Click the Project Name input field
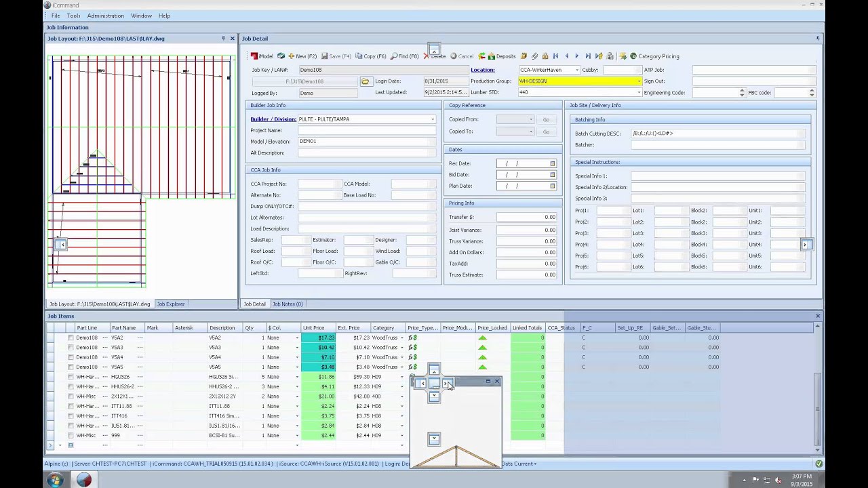Viewport: 868px width, 488px height. coord(367,130)
